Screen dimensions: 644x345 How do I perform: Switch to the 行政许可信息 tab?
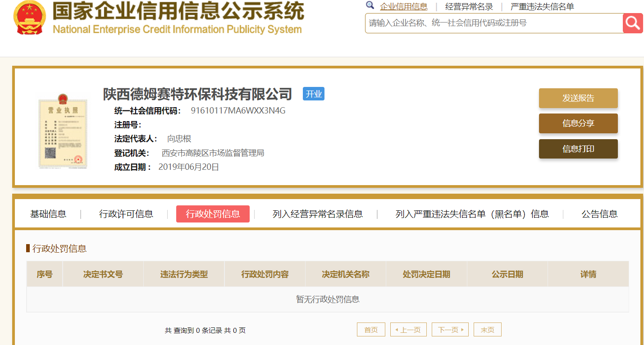[126, 214]
